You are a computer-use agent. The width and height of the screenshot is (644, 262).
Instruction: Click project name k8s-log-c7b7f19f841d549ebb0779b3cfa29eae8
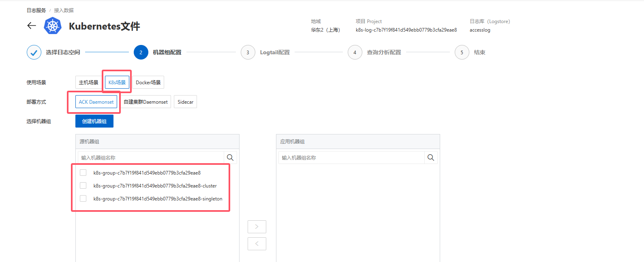(406, 30)
